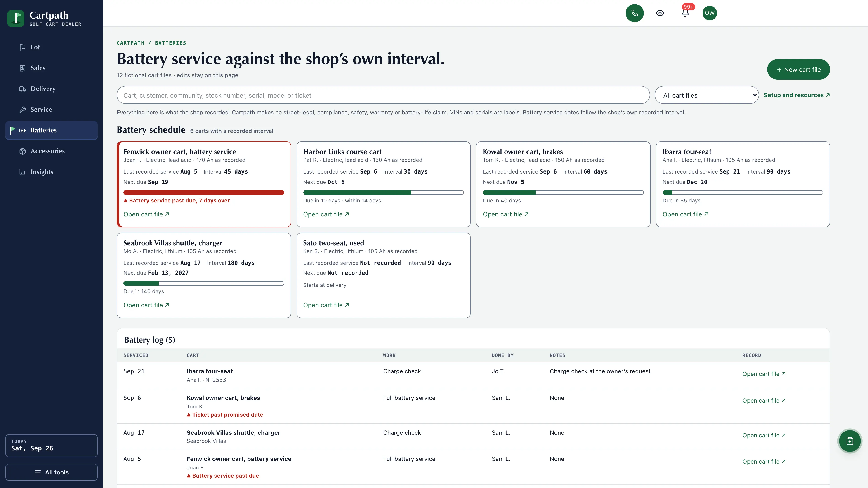The height and width of the screenshot is (488, 868).
Task: Toggle the eye view icon in header
Action: click(660, 13)
